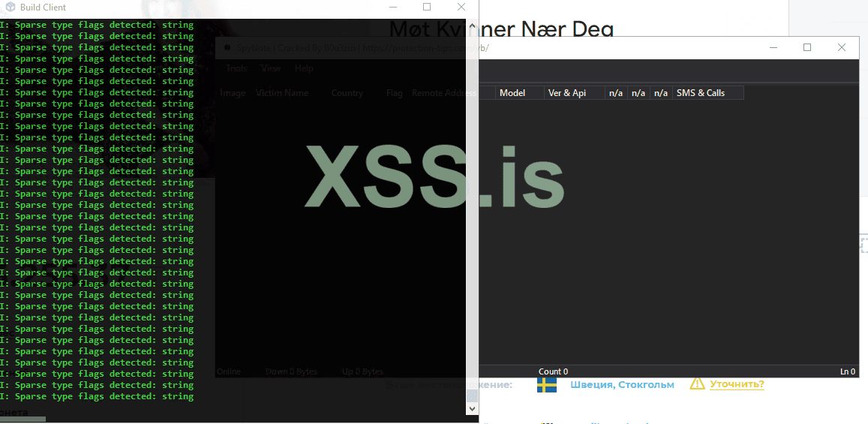Click the SMS & Calls column header
Image resolution: width=868 pixels, height=424 pixels.
707,93
